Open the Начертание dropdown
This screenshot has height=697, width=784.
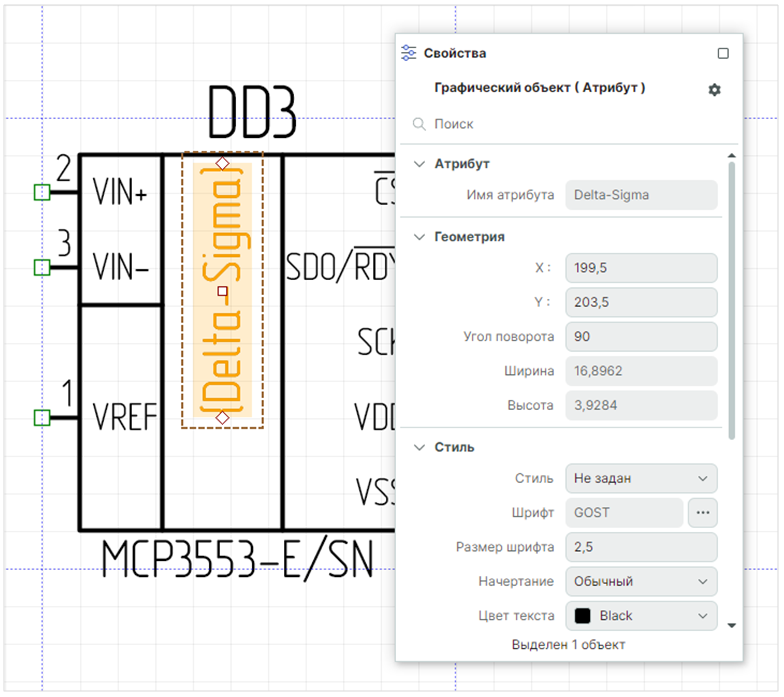coord(640,581)
